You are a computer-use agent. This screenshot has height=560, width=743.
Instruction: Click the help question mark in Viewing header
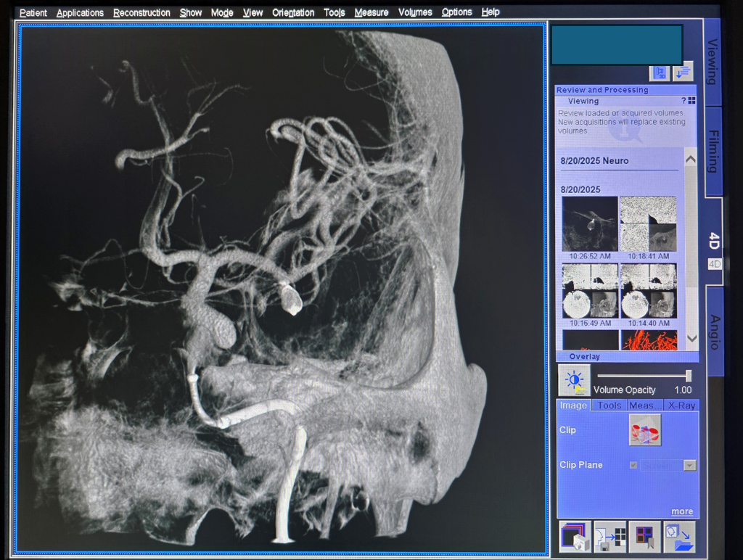click(684, 101)
